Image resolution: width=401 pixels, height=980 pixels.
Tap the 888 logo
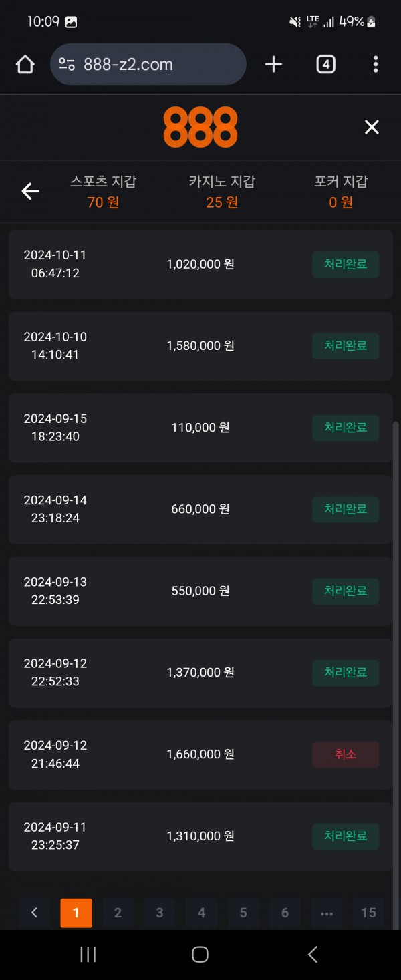coord(200,127)
